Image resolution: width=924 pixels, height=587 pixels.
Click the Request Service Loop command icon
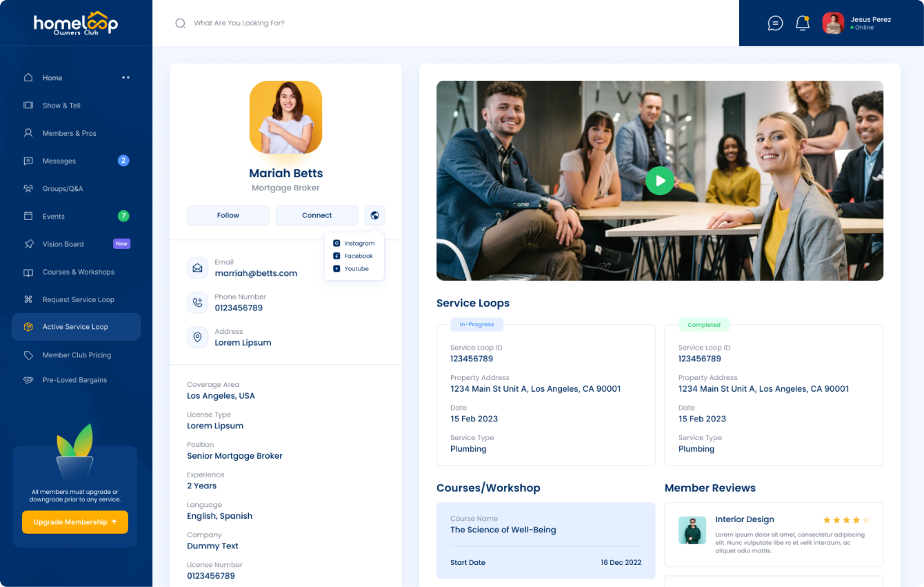[28, 299]
